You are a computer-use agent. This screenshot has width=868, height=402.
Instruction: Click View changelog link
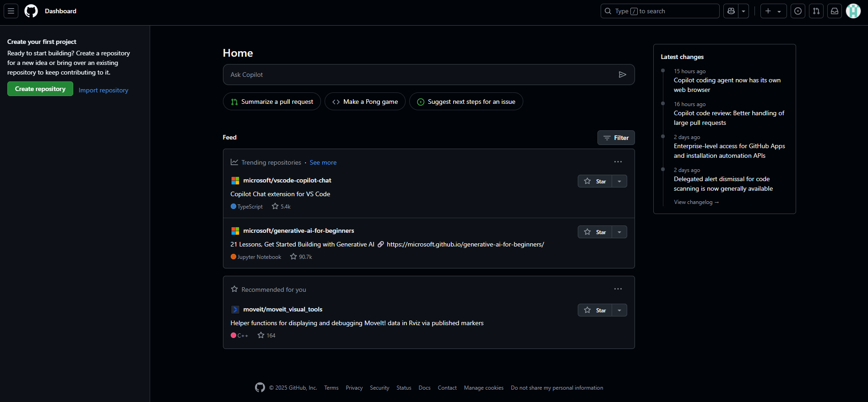coord(696,202)
